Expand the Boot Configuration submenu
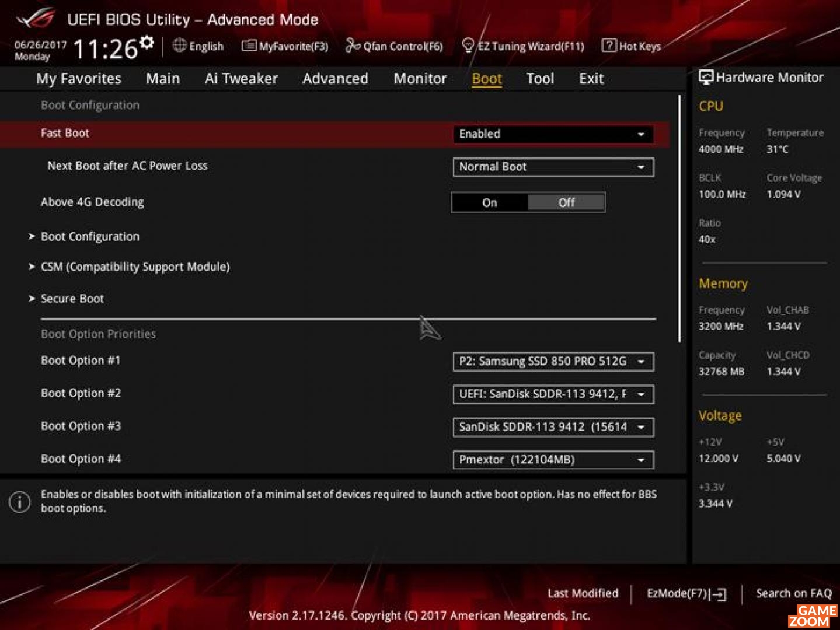 [90, 236]
